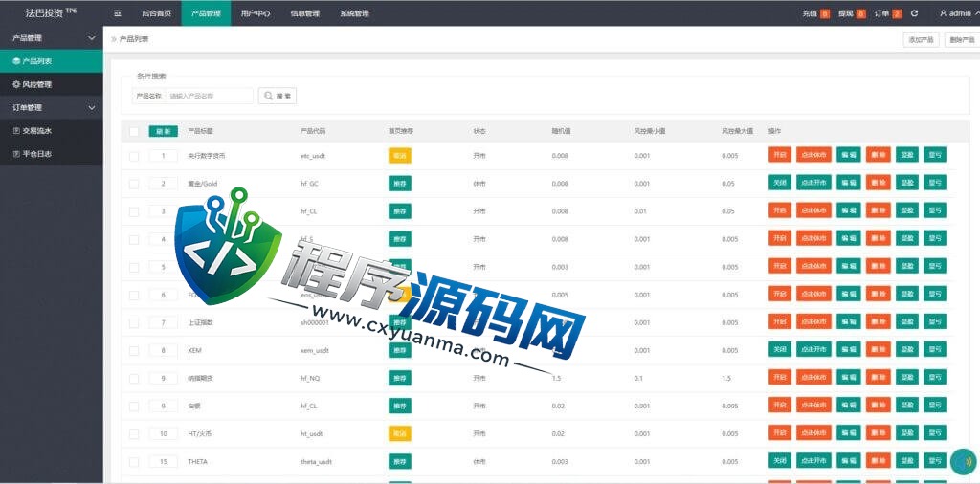980x484 pixels.
Task: Click the green 刷新 button
Action: (163, 131)
